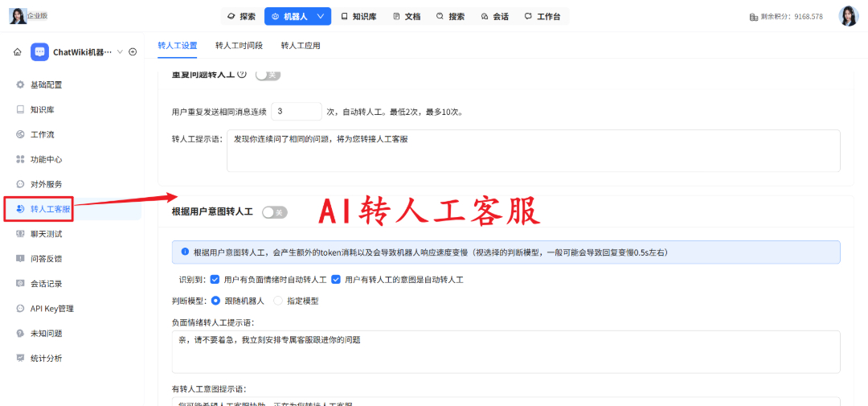Open the 知识库 sidebar icon
The width and height of the screenshot is (868, 406).
[20, 109]
